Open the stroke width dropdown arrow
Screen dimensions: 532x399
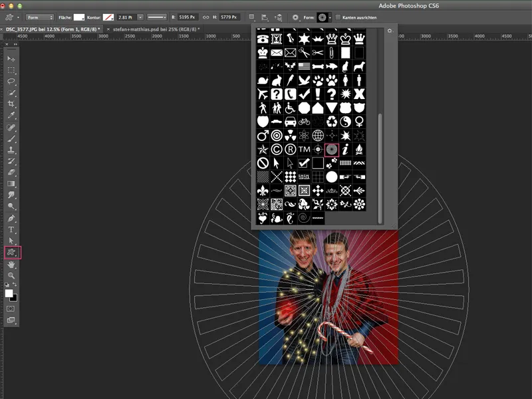[140, 17]
